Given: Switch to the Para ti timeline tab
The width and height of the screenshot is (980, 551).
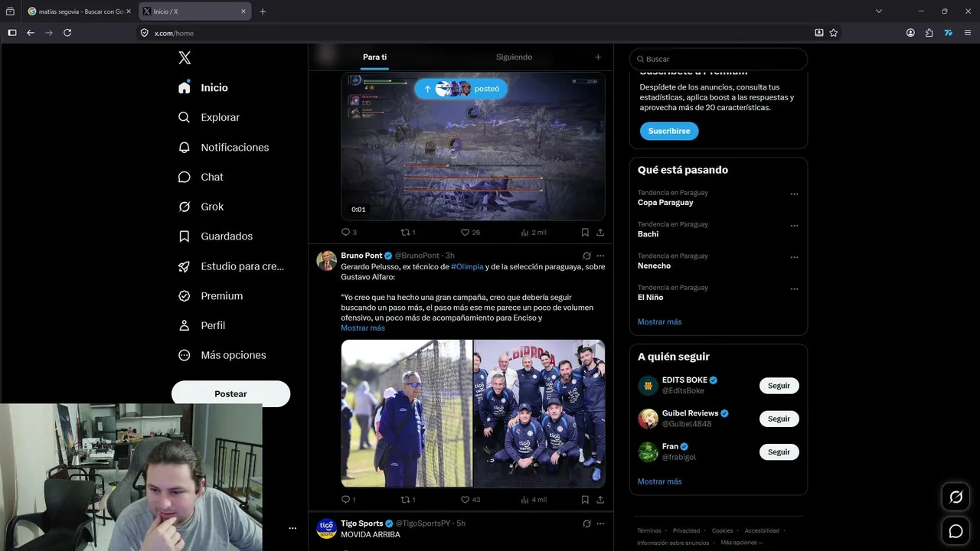Looking at the screenshot, I should [x=374, y=57].
